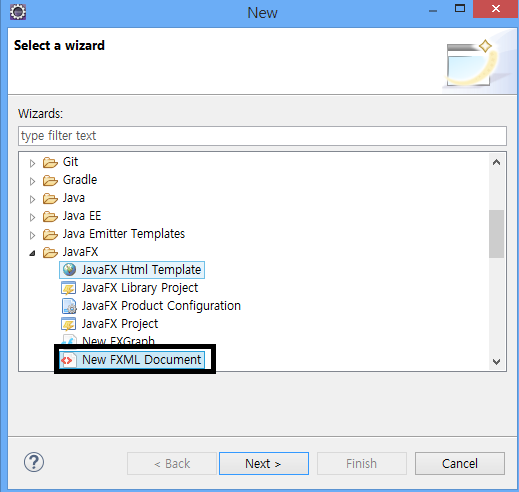Screen dimensions: 519x492
Task: Select the JavaFX label
Action: tap(80, 252)
